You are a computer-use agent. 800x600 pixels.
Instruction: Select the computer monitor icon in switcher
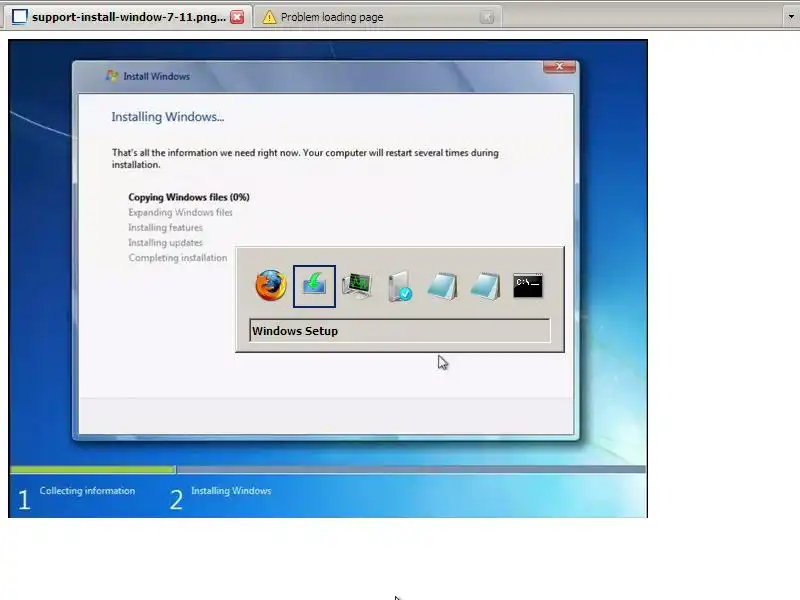(x=357, y=286)
